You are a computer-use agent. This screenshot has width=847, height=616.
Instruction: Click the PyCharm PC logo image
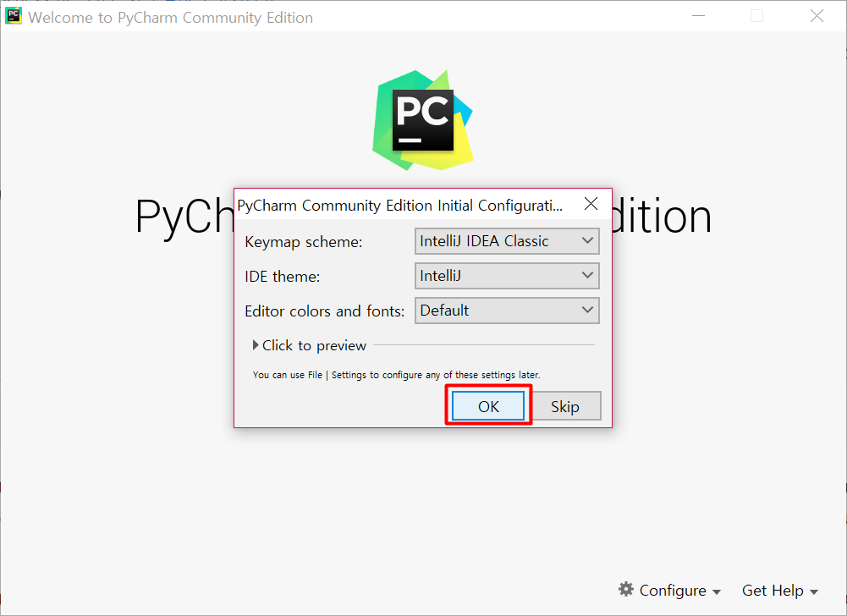(423, 120)
